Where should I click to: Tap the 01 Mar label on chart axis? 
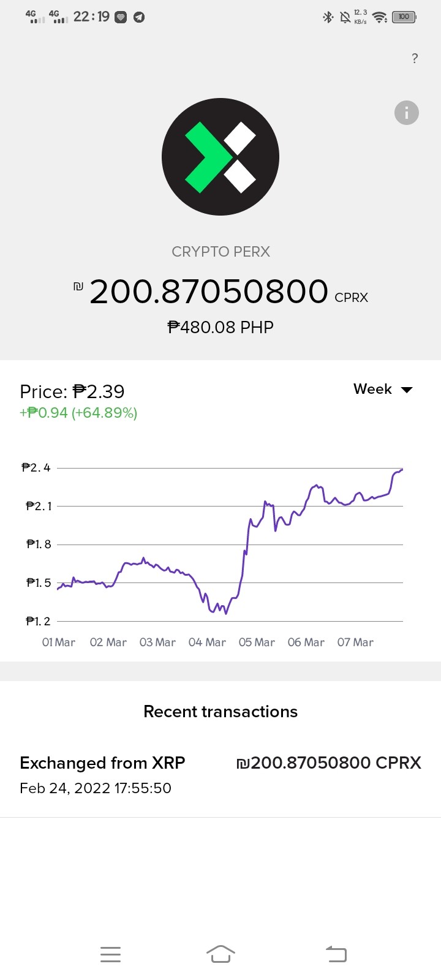click(x=59, y=642)
